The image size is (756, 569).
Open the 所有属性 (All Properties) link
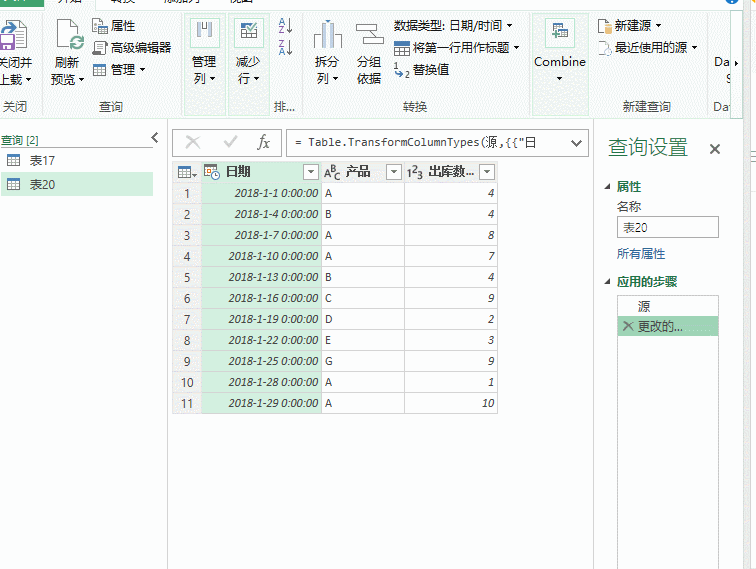click(x=641, y=254)
